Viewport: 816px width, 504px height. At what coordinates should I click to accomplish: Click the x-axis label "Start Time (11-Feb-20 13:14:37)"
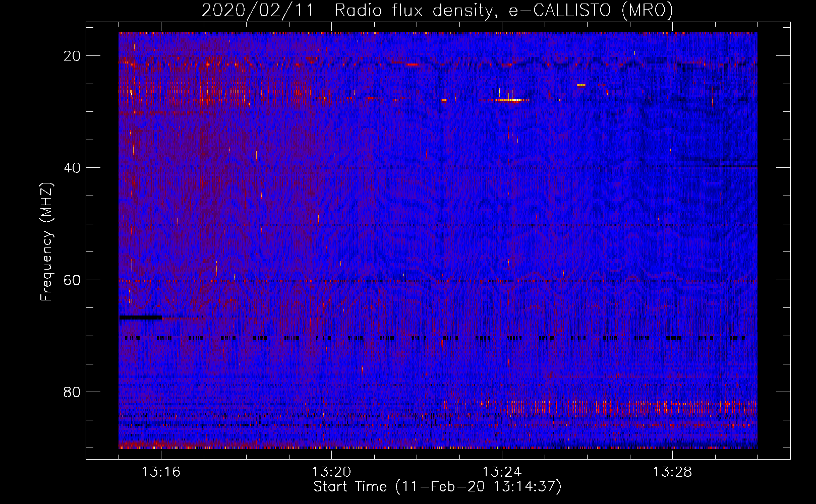click(437, 487)
